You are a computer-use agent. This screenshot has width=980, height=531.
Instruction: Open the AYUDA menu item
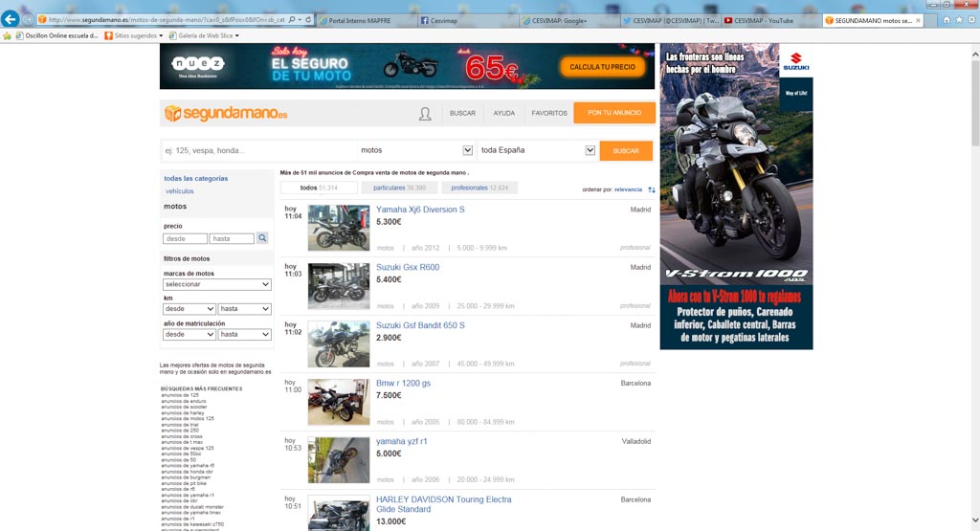coord(503,113)
